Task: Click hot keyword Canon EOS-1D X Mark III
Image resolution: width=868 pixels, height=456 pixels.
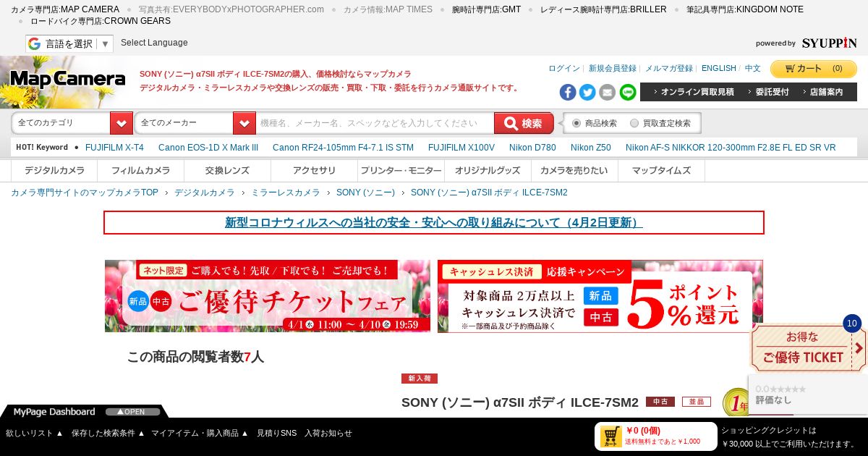Action: (x=208, y=148)
